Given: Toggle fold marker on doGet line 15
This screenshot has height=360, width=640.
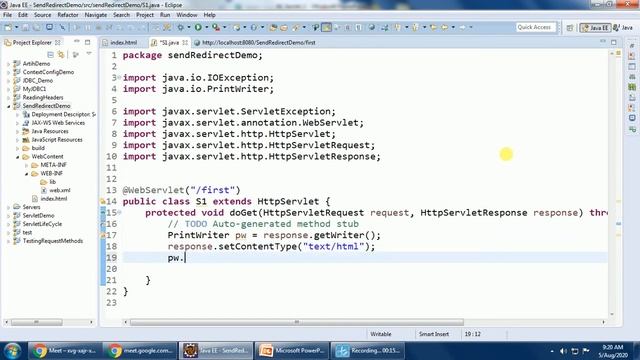Looking at the screenshot, I should pos(119,212).
